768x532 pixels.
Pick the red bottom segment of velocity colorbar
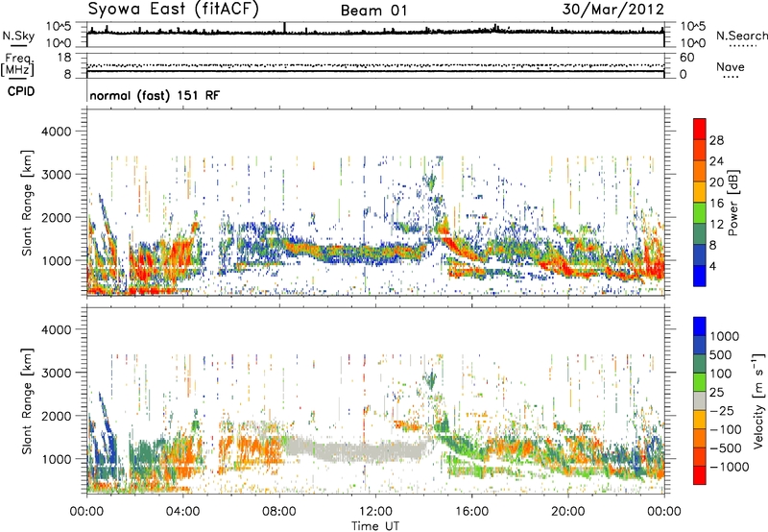pos(700,475)
